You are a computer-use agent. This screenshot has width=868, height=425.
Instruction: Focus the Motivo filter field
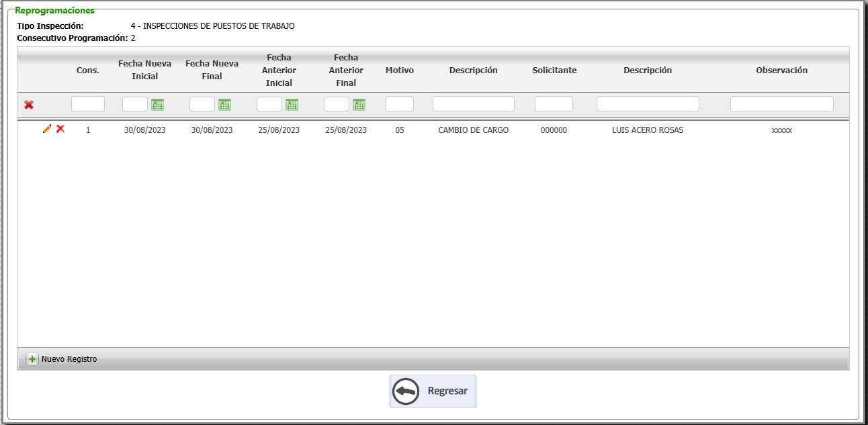[x=400, y=104]
